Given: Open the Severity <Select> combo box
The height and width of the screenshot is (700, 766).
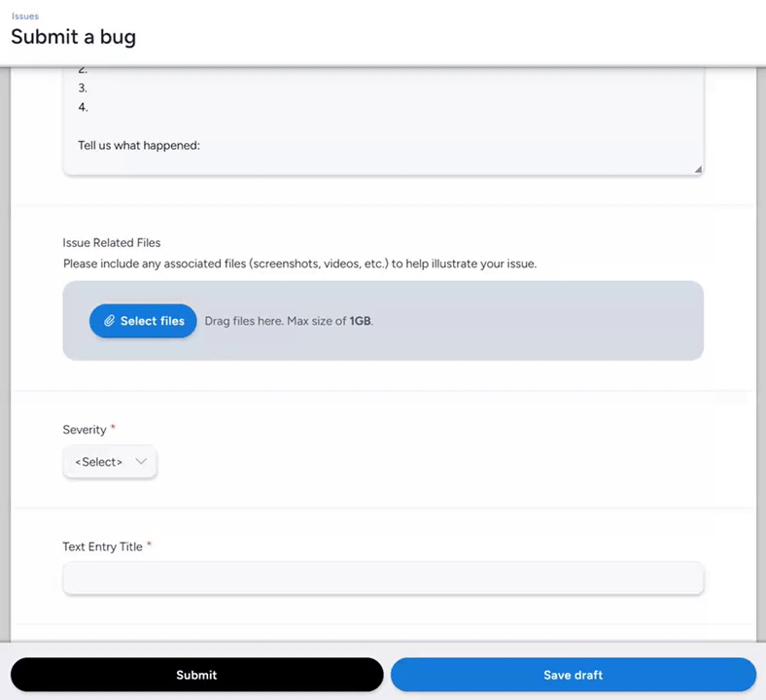Looking at the screenshot, I should tap(109, 462).
